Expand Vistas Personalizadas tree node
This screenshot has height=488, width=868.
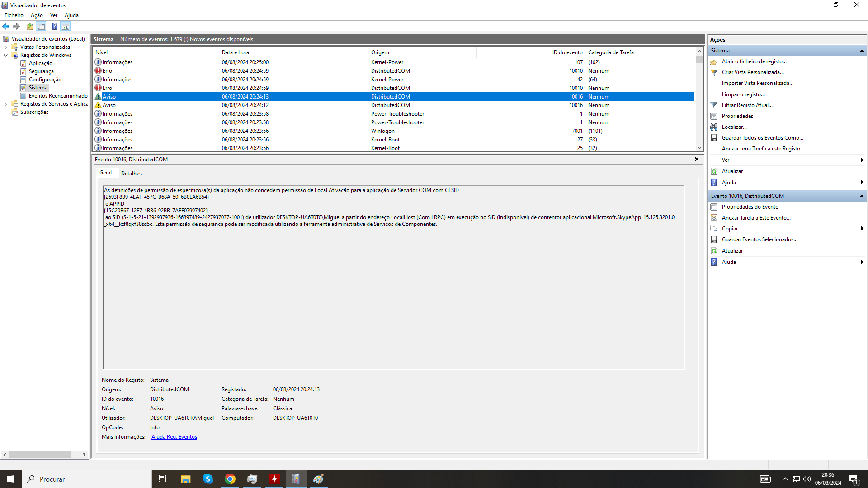click(x=5, y=47)
